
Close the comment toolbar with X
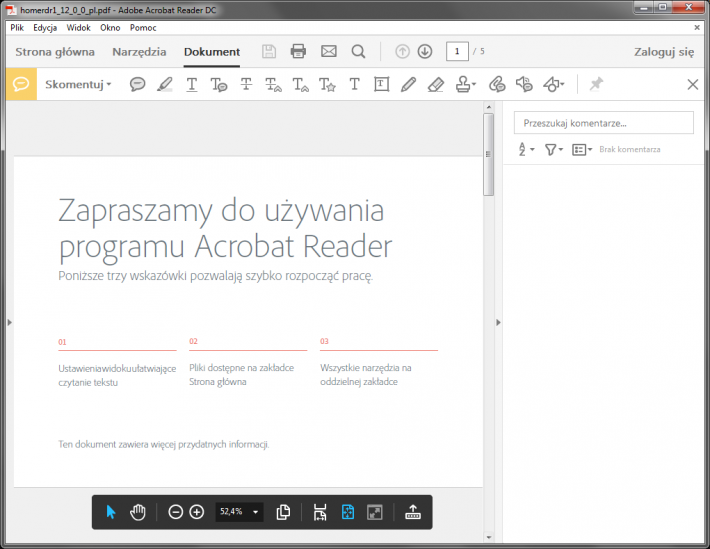[692, 84]
